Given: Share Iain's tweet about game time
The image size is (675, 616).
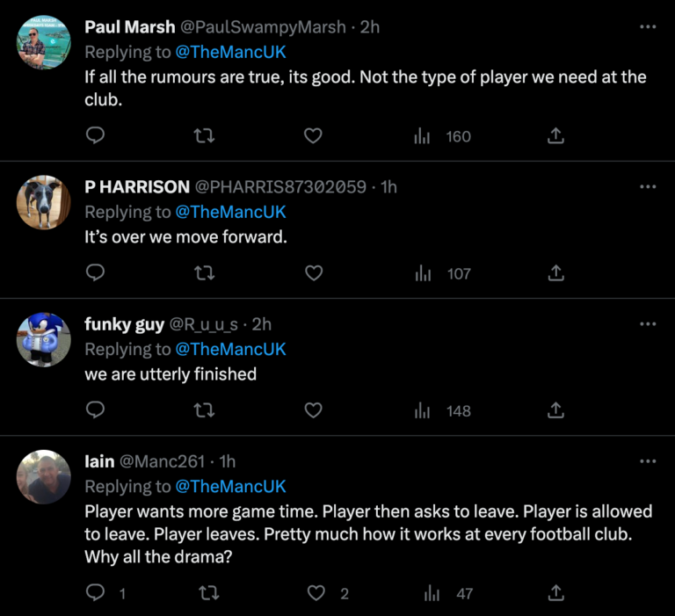Looking at the screenshot, I should click(555, 594).
